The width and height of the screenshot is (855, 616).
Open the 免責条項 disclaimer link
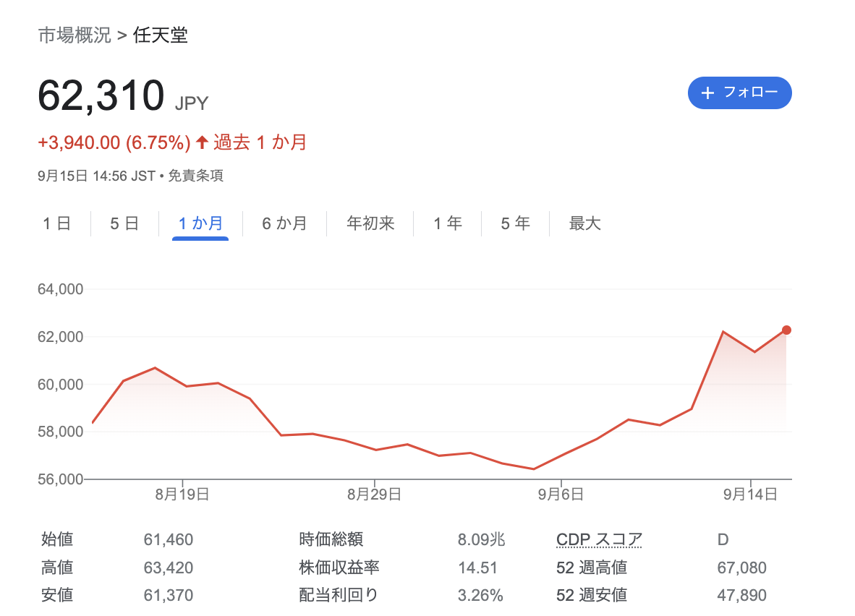pos(196,176)
